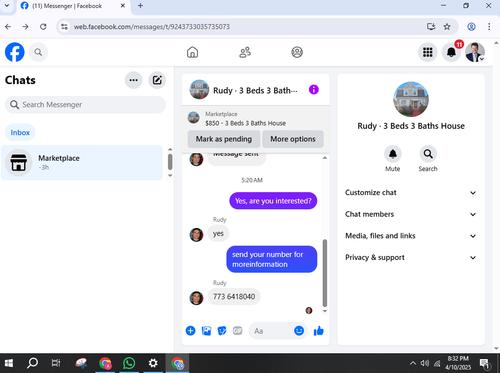Open the Facebook search magnifier icon
Image resolution: width=500 pixels, height=373 pixels.
[x=38, y=52]
